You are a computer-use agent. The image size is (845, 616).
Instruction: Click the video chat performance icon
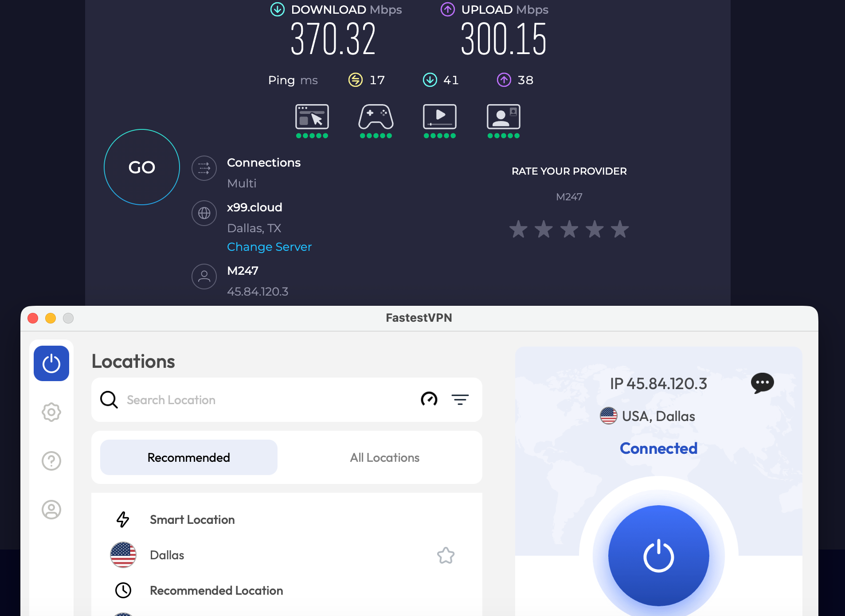click(503, 117)
